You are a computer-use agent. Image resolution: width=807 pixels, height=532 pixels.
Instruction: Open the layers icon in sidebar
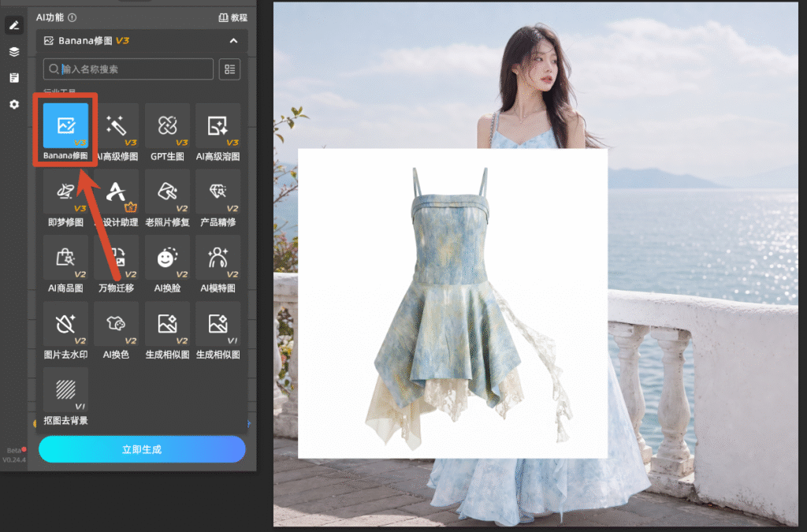14,51
